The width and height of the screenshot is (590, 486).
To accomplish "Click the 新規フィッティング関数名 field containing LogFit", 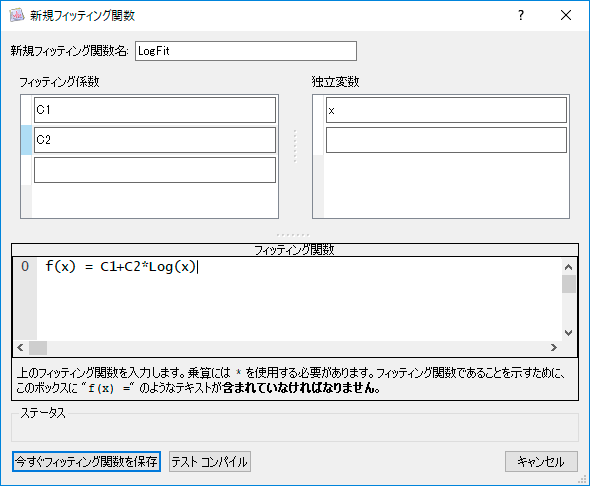I will (246, 51).
